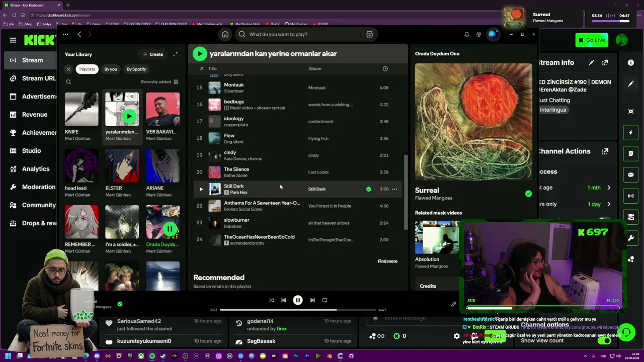The width and height of the screenshot is (644, 362).
Task: Open the Windows Start menu
Action: point(8,356)
